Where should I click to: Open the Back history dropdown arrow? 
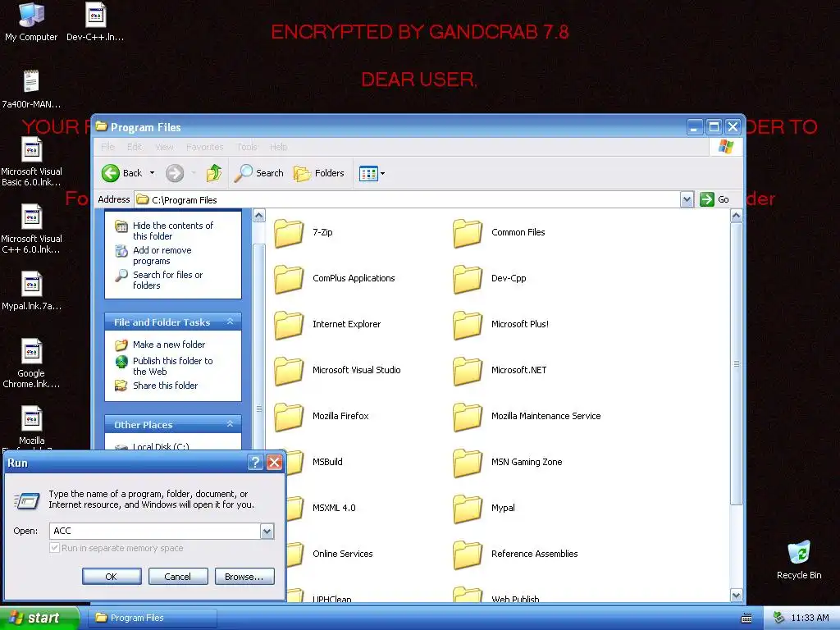coord(152,173)
